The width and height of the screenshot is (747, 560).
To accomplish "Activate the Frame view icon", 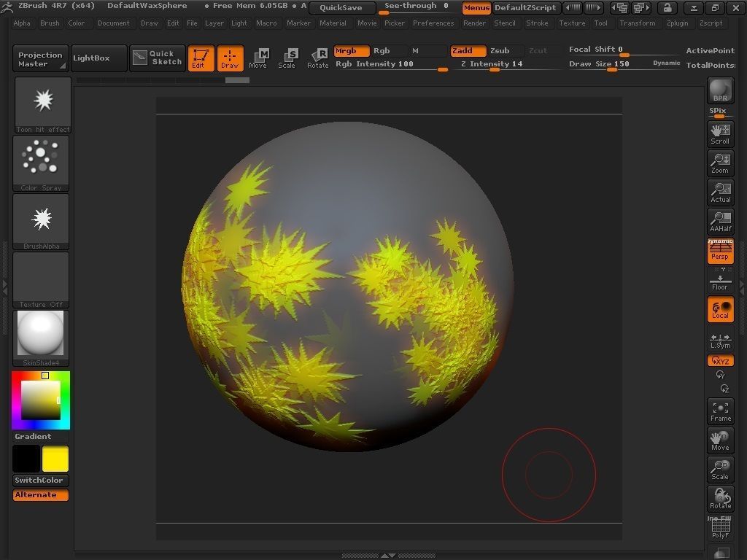I will pyautogui.click(x=720, y=410).
